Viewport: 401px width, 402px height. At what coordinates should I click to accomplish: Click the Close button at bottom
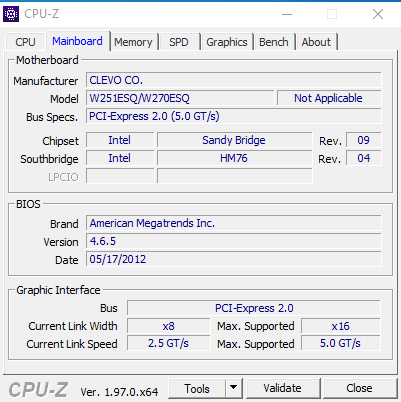point(359,388)
